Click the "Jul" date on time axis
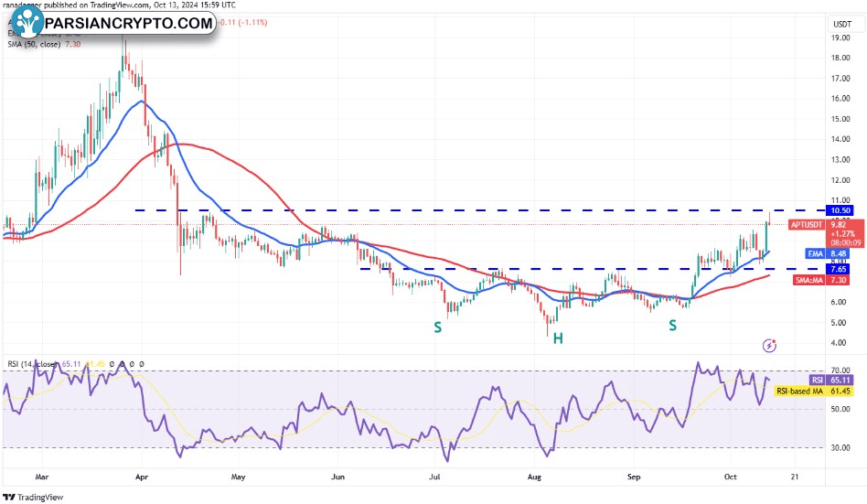 point(434,477)
